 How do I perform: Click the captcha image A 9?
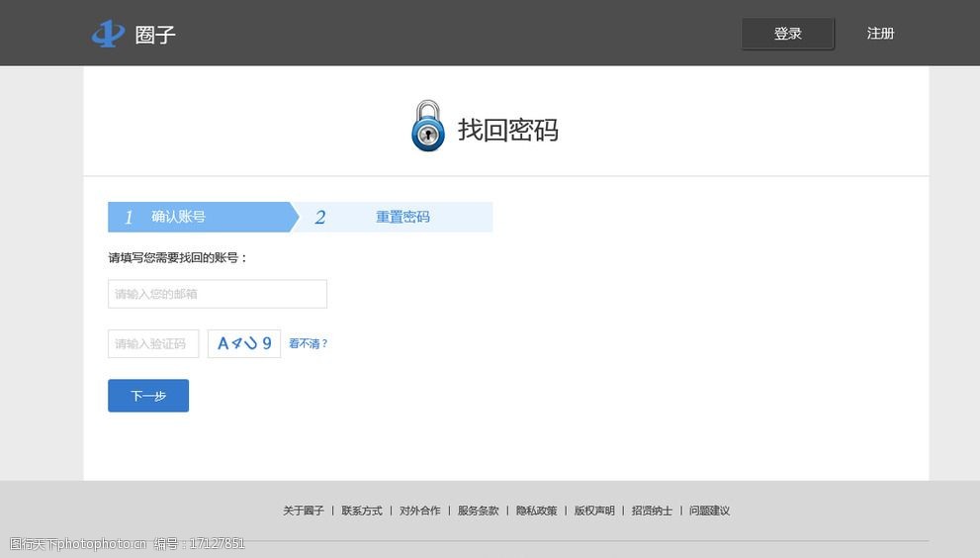coord(243,343)
